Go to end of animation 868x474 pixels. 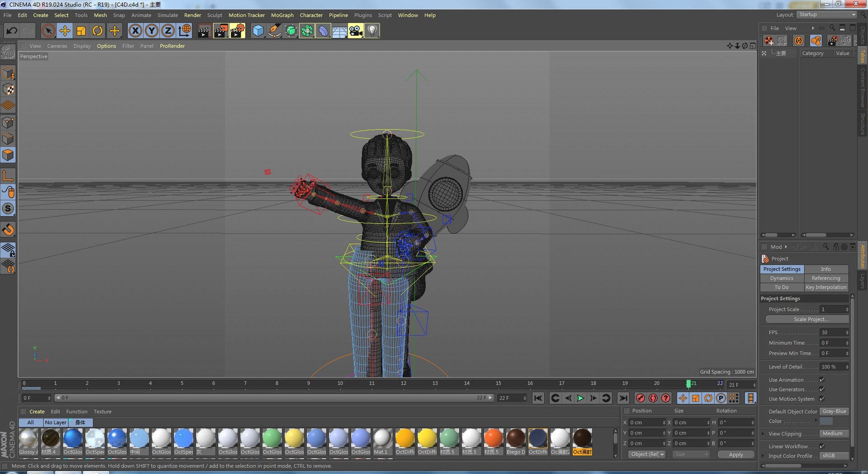(623, 398)
